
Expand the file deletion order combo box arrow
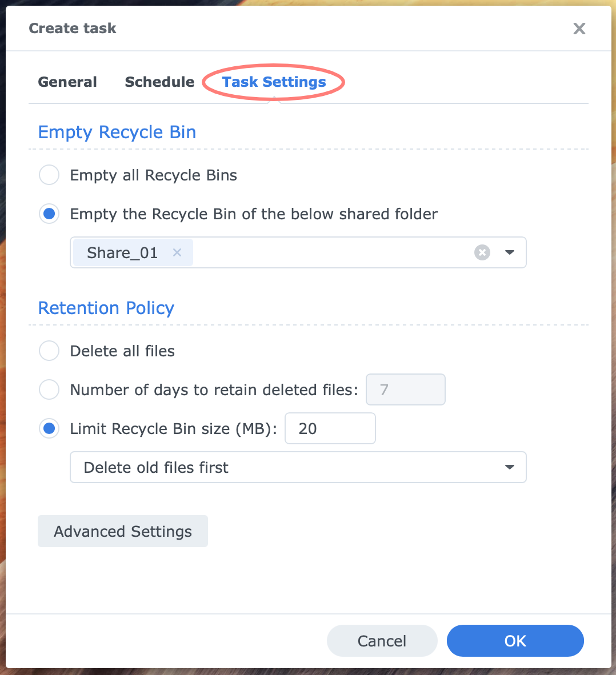pos(509,467)
